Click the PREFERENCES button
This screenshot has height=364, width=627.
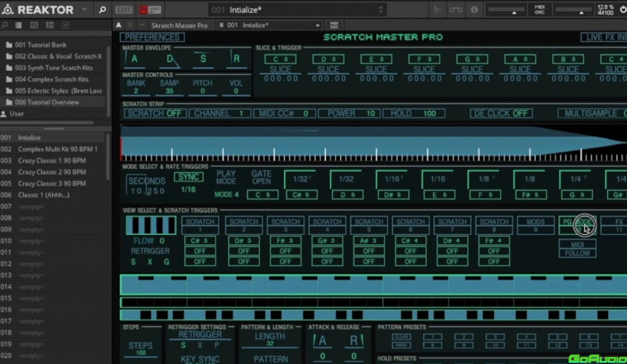(x=152, y=37)
